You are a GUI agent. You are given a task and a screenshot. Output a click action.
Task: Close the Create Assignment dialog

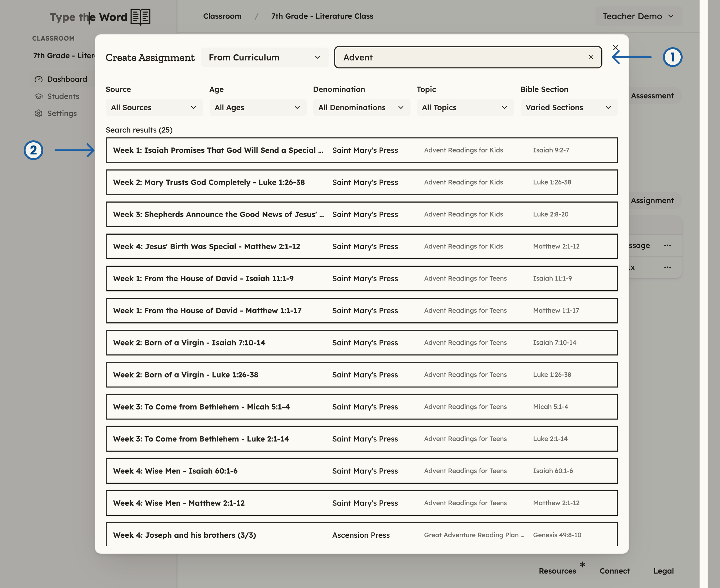(x=615, y=48)
